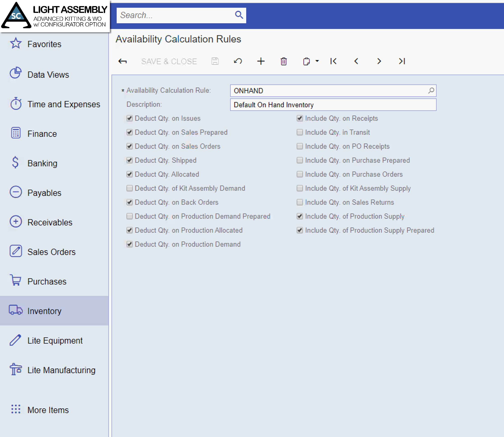Viewport: 504px width, 437px height.
Task: Toggle Deduct Qty. on Sales Orders
Action: (x=130, y=146)
